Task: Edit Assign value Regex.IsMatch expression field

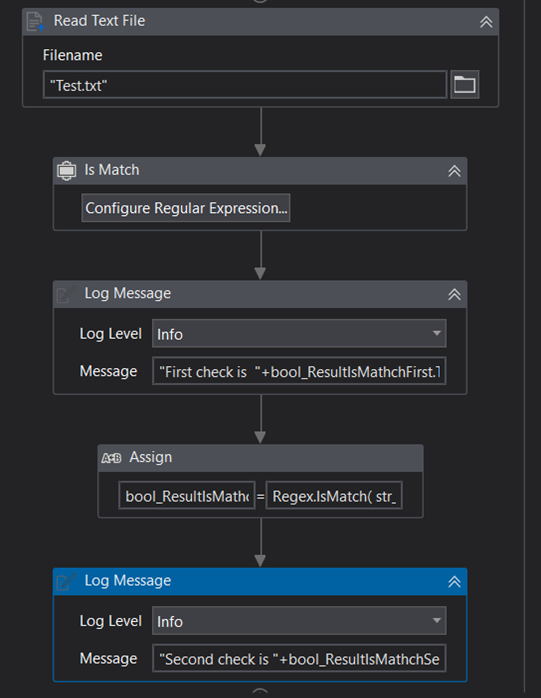Action: [334, 495]
